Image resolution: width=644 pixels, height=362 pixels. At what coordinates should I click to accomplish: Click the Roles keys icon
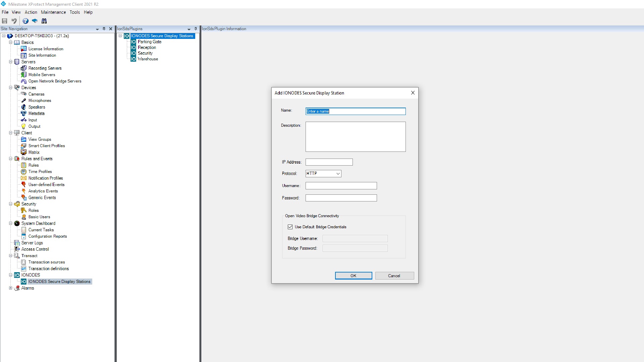(x=24, y=210)
